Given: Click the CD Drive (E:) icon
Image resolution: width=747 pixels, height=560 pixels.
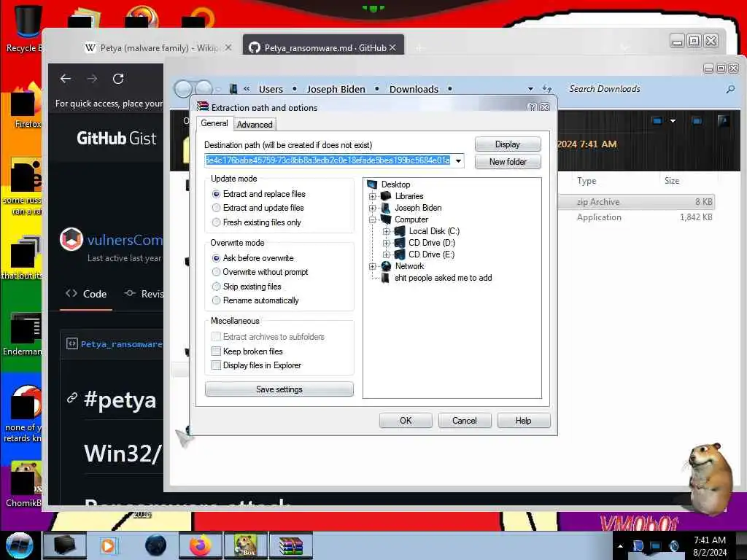Looking at the screenshot, I should [400, 254].
